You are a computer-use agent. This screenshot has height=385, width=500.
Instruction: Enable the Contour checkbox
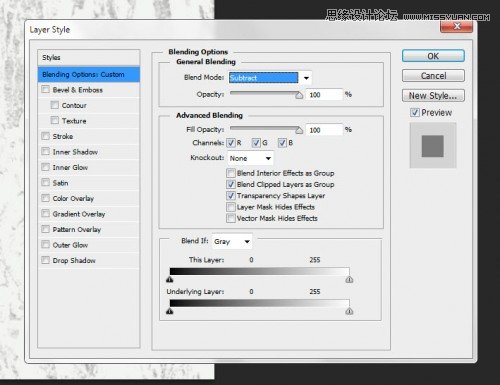tap(54, 105)
